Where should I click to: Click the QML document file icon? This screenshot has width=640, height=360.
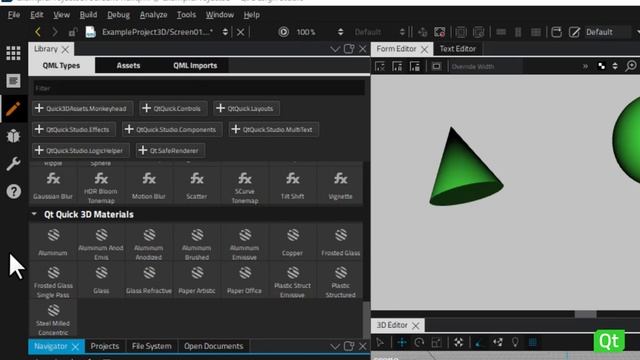coord(90,32)
